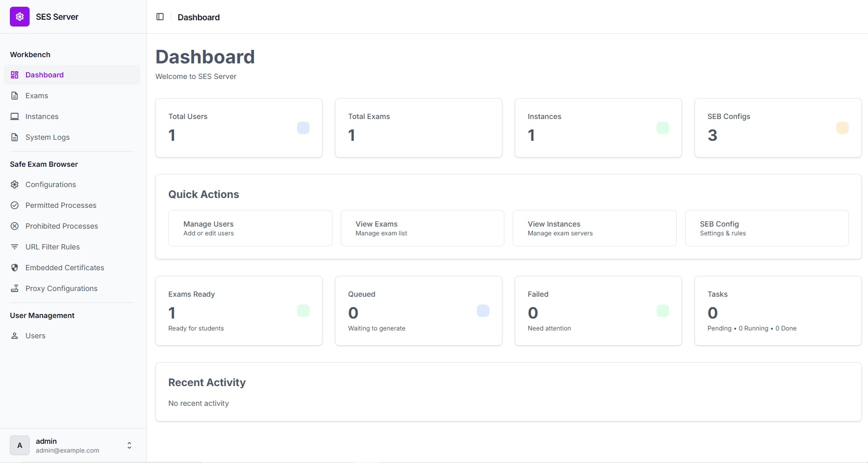
Task: Select the View Instances quick action
Action: pyautogui.click(x=594, y=228)
